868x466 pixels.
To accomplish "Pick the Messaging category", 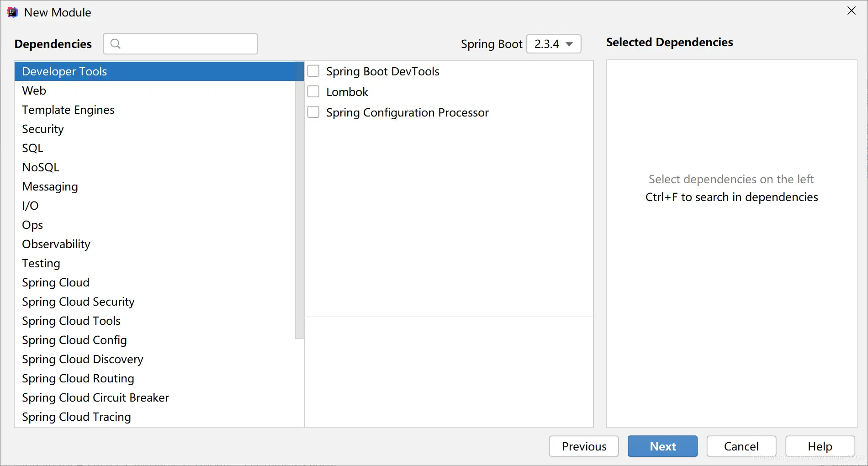I will tap(155, 186).
